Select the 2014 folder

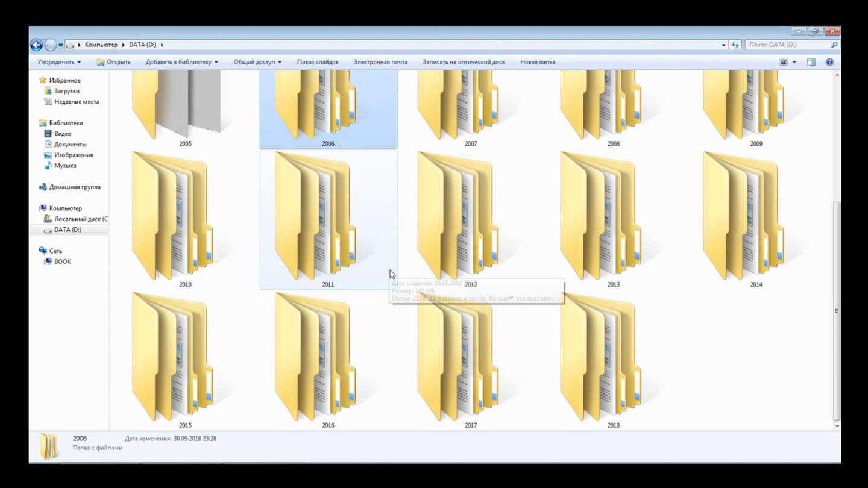point(756,219)
